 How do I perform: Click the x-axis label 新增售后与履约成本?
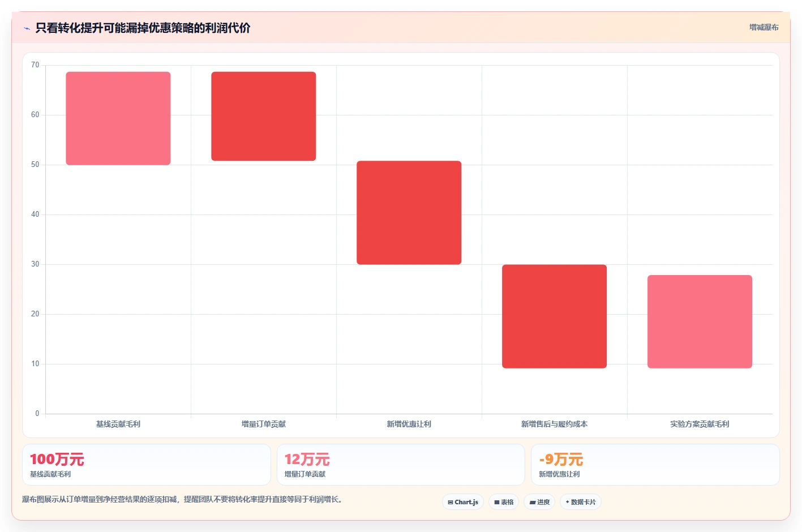pos(555,424)
